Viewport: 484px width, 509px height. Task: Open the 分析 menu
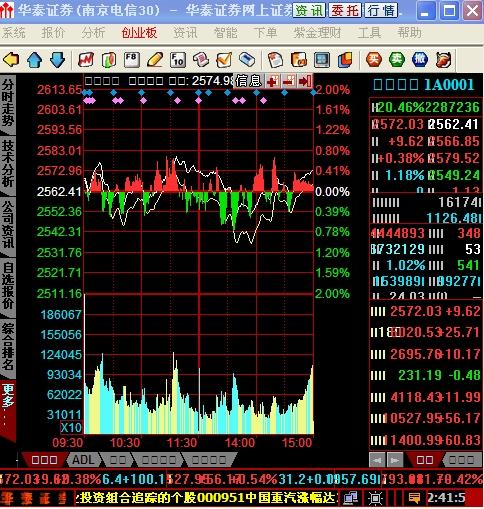click(93, 33)
